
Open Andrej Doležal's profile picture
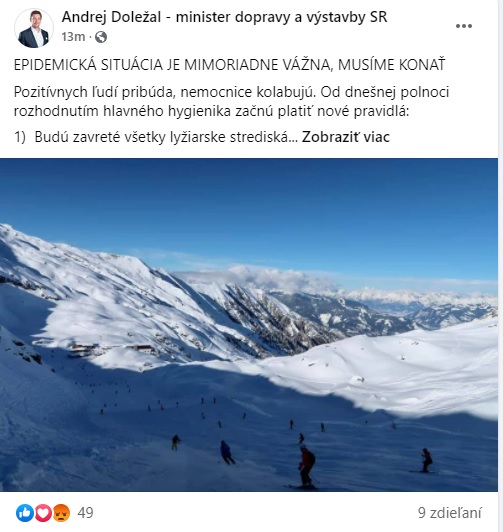34,28
